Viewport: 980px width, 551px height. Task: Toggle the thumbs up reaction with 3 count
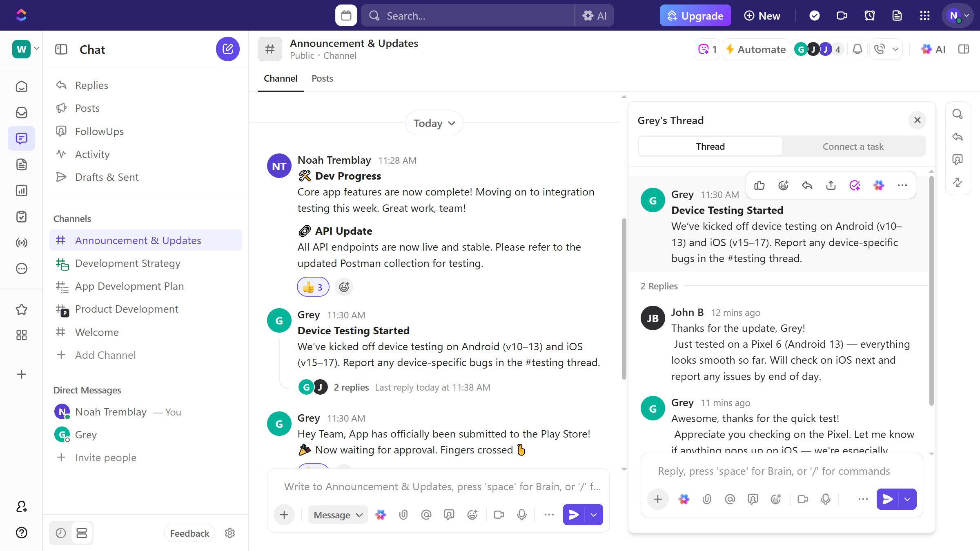[x=313, y=287]
